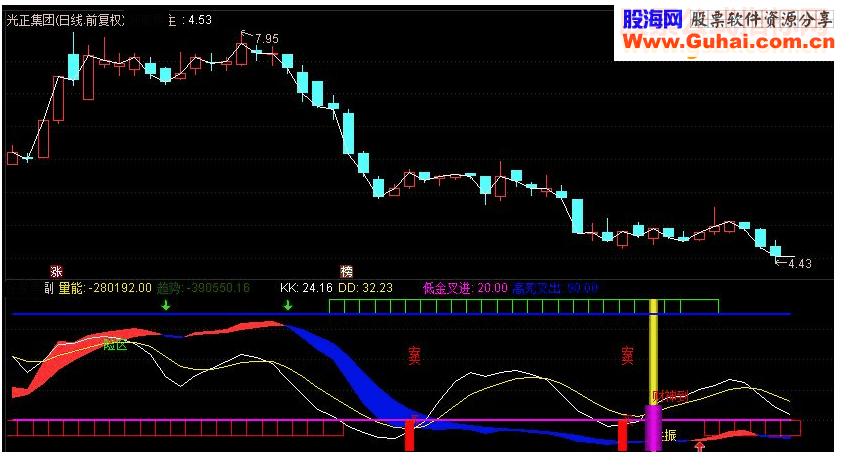The width and height of the screenshot is (841, 457).
Task: Click the 高死叉出: 90.00 readout
Action: (555, 288)
